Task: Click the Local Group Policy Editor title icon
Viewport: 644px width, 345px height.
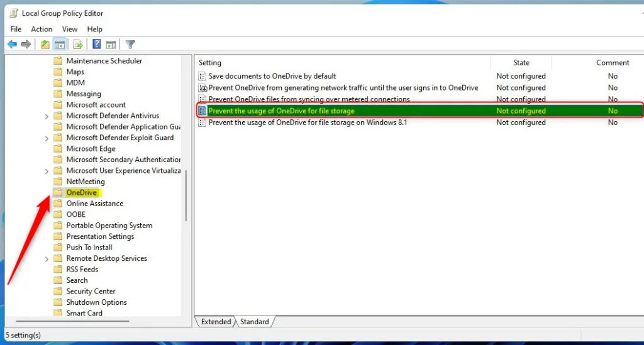Action: (14, 13)
